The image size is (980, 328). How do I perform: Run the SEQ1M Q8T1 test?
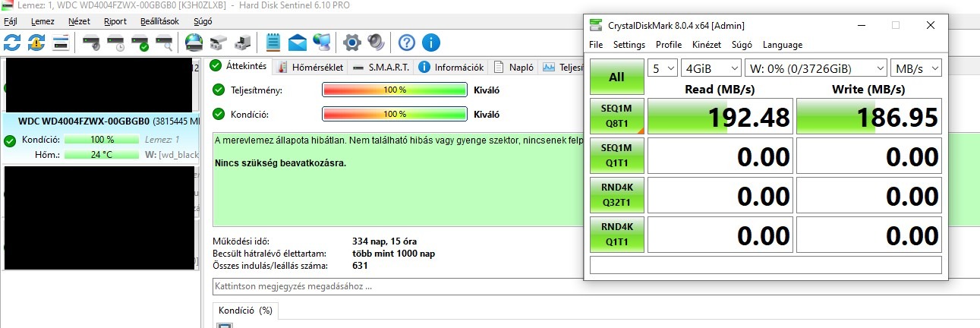[616, 116]
